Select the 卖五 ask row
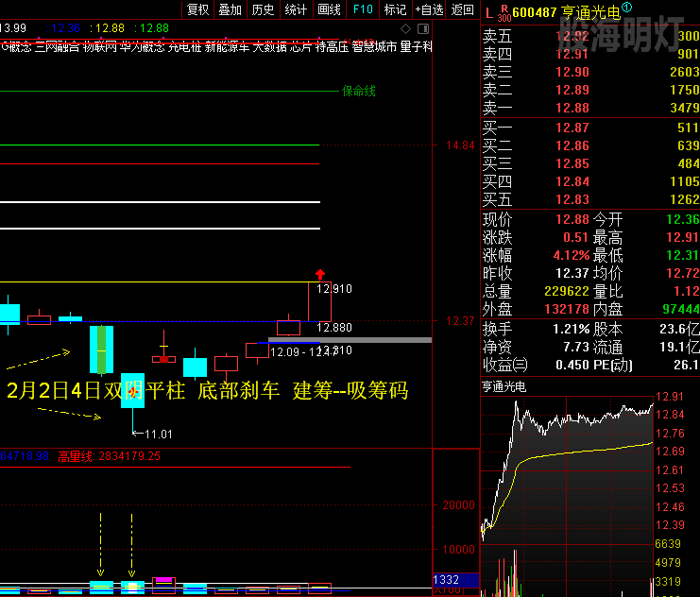This screenshot has height=597, width=700. click(590, 36)
